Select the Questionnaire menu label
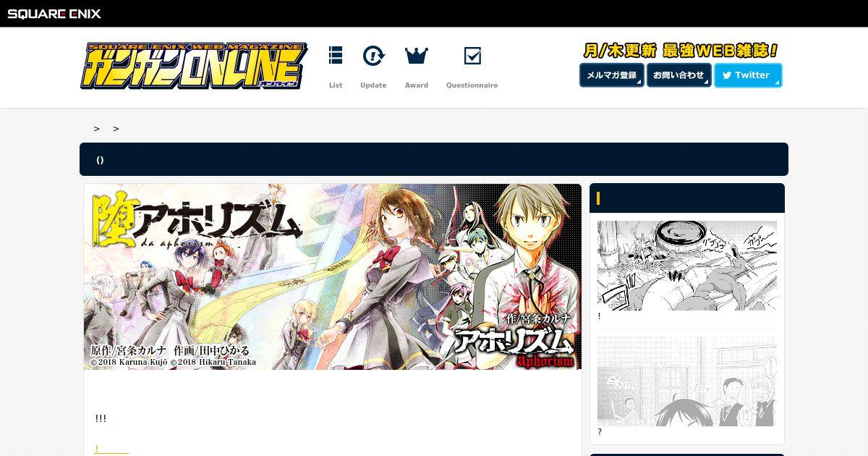Viewport: 868px width, 456px height. (472, 85)
